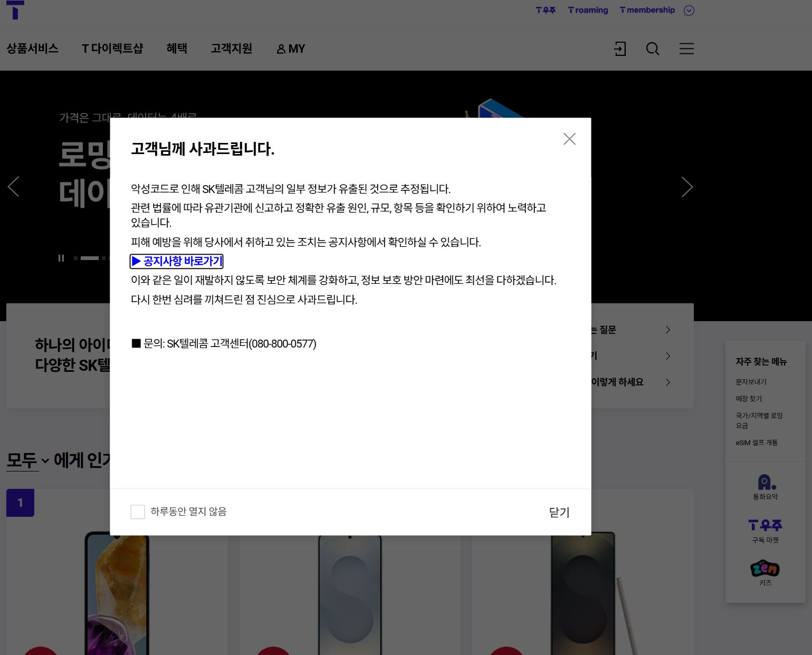Close the apology popup with X
The height and width of the screenshot is (655, 812).
pos(569,139)
